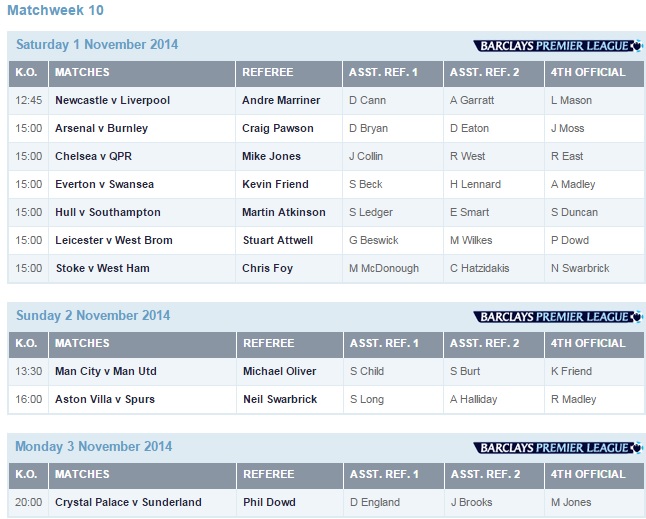Screen dimensions: 646x519
Task: Select the Crystal Palace v Sunderland match
Action: 128,502
